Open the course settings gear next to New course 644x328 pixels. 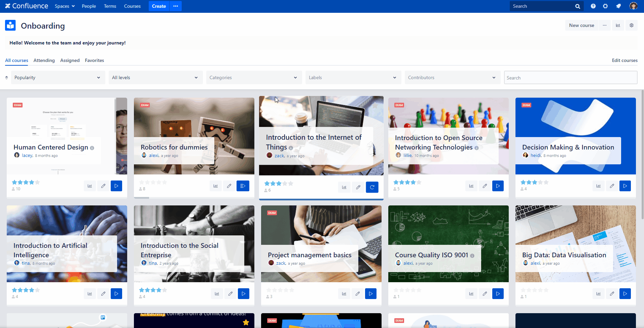point(631,25)
